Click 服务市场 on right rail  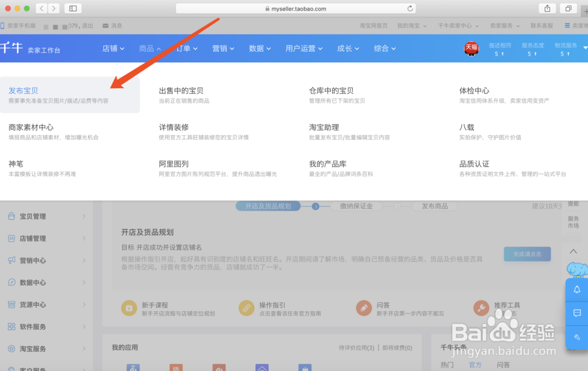click(x=573, y=222)
